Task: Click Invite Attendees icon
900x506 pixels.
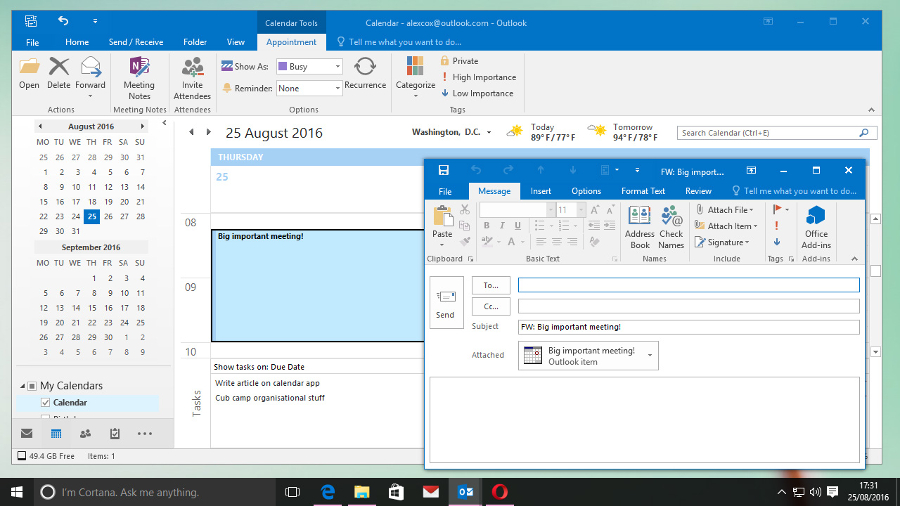Action: [x=192, y=79]
